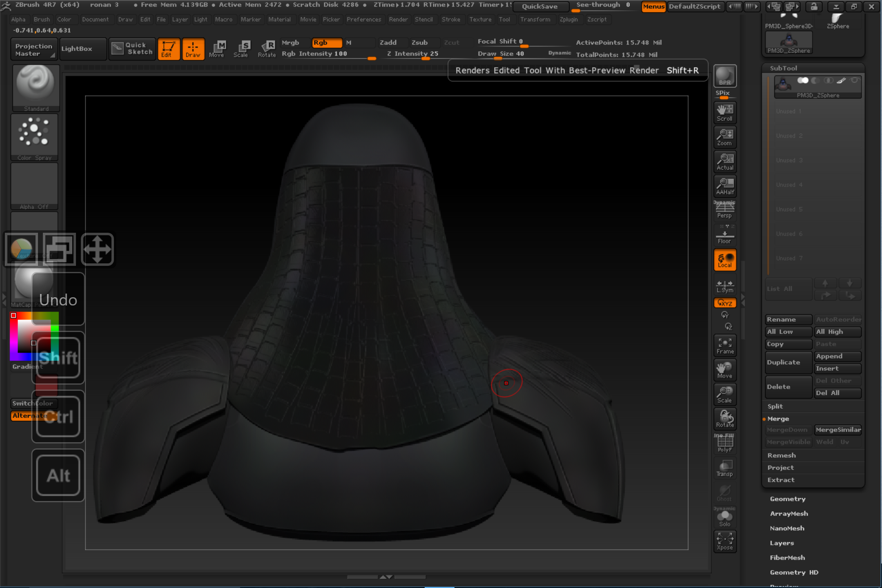Viewport: 882px width, 588px height.
Task: Click the right-shelf Scale view icon
Action: (x=725, y=394)
